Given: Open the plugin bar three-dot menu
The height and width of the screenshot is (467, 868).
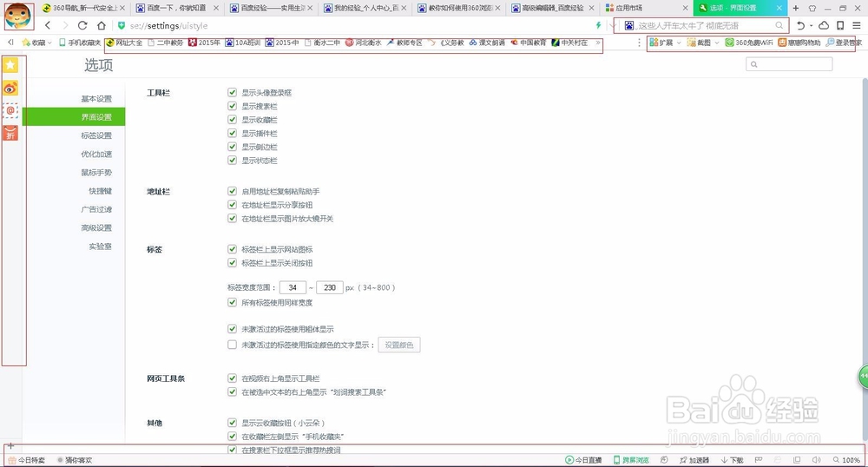Looking at the screenshot, I should pos(640,43).
